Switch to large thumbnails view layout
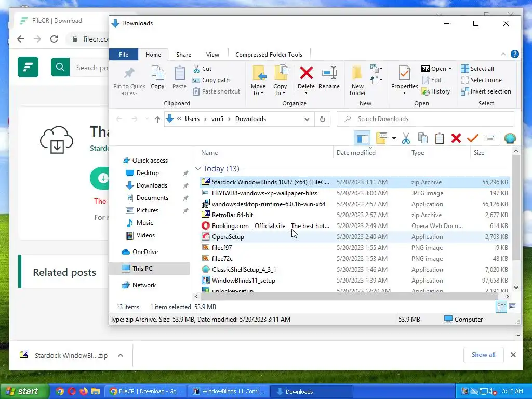Viewport: 532px width, 399px height. tap(513, 307)
